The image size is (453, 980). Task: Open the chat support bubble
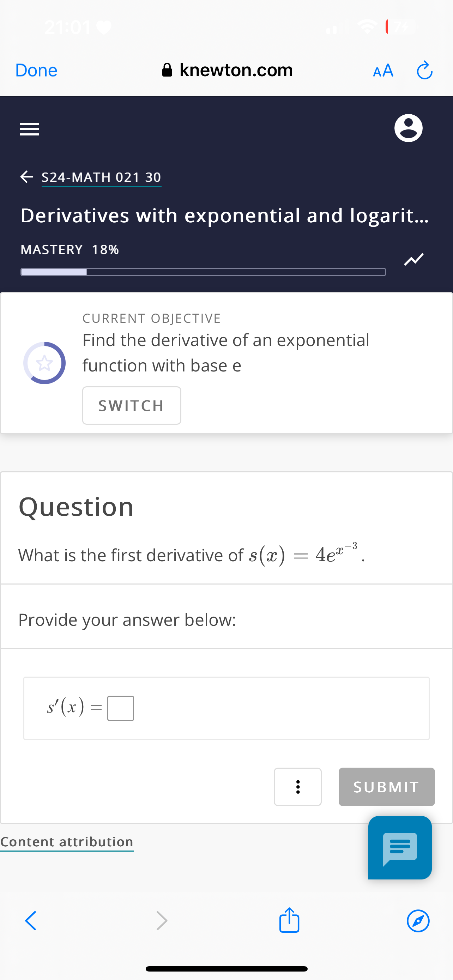(400, 848)
